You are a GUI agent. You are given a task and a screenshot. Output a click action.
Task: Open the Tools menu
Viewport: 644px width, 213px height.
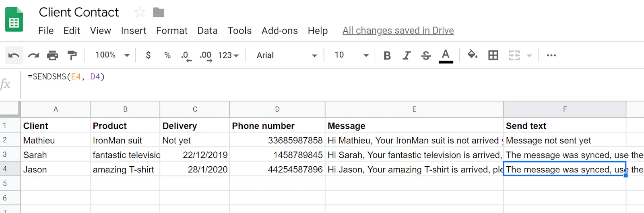tap(239, 31)
